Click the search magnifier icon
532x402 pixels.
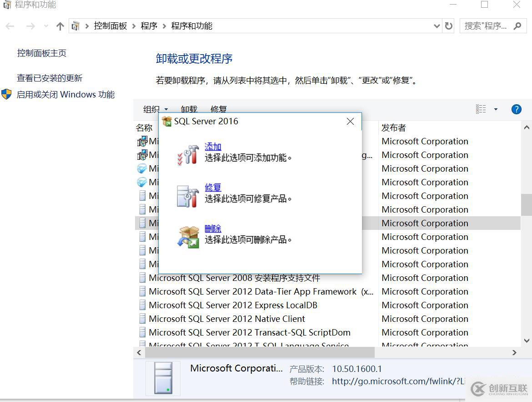(x=518, y=26)
